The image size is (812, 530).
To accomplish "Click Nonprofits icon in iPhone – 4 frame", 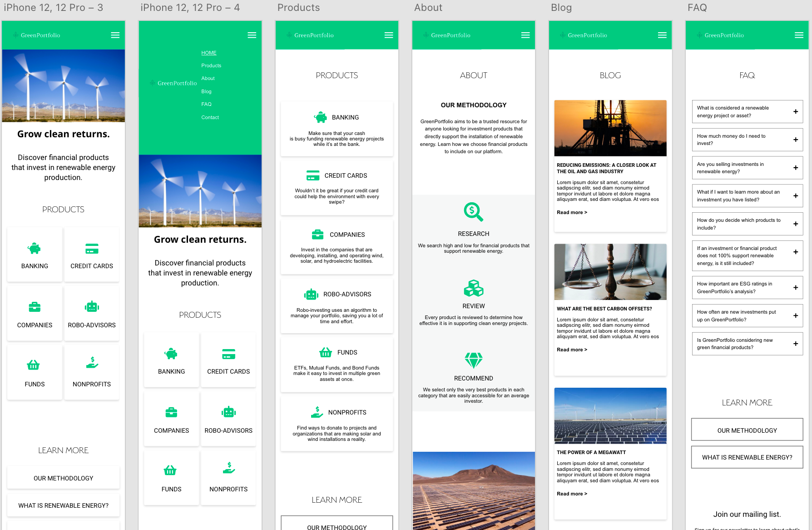I will point(229,468).
